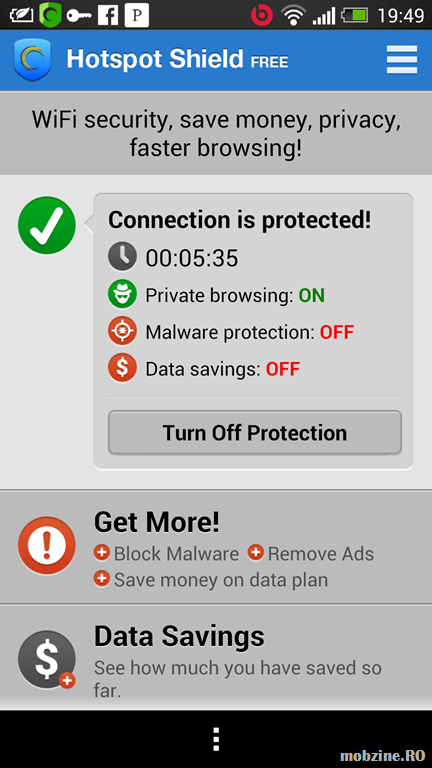The width and height of the screenshot is (432, 768).
Task: Tap the green checkmark protection status icon
Action: pos(47,225)
